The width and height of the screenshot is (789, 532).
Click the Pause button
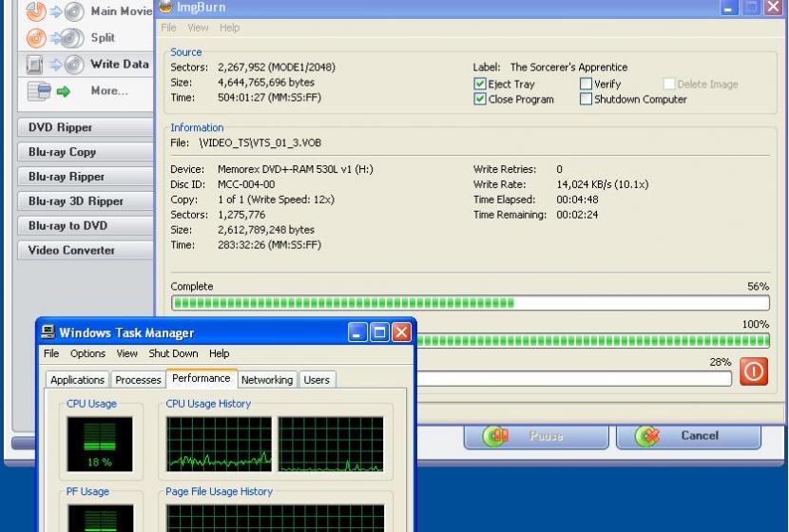click(536, 436)
